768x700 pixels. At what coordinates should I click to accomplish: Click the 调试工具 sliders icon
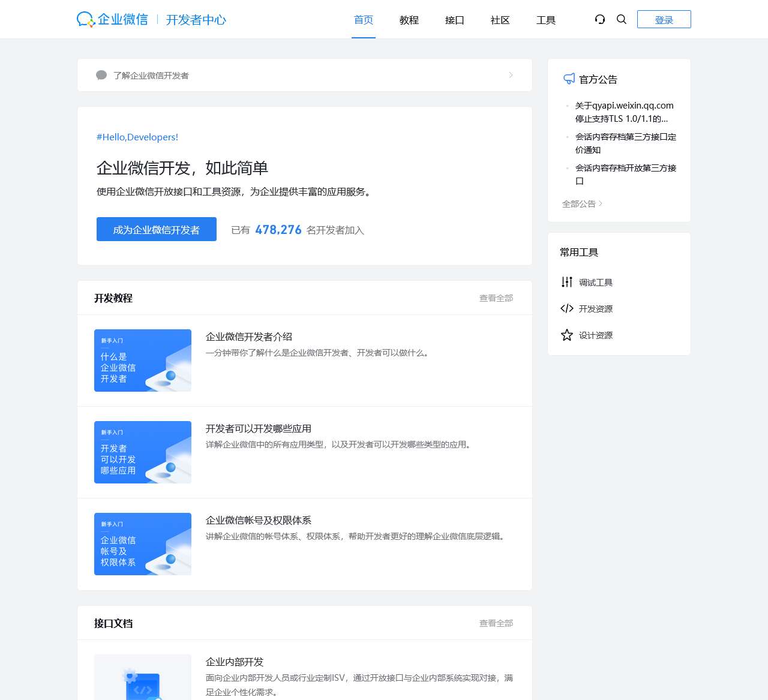pos(567,282)
